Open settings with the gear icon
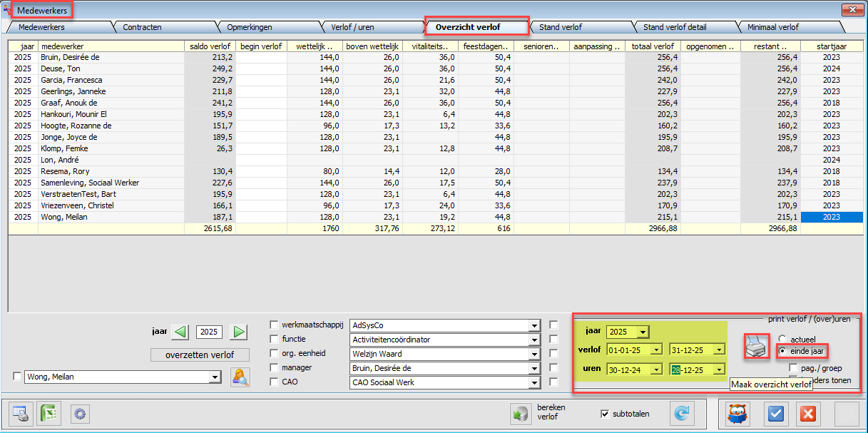868x433 pixels. [80, 414]
